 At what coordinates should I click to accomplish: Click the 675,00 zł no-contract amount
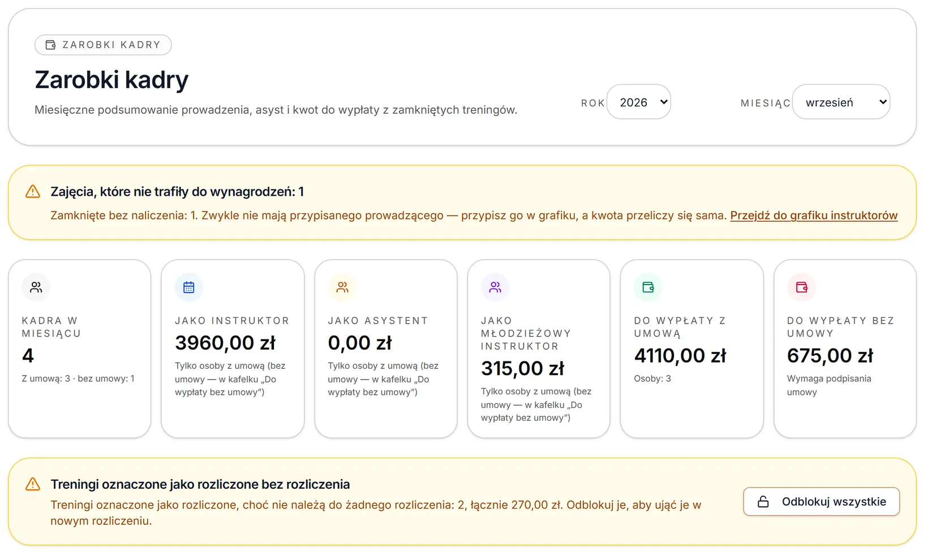click(x=830, y=356)
